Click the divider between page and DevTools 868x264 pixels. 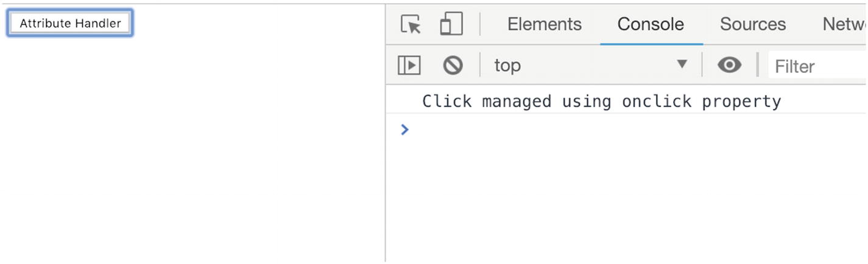pyautogui.click(x=385, y=134)
